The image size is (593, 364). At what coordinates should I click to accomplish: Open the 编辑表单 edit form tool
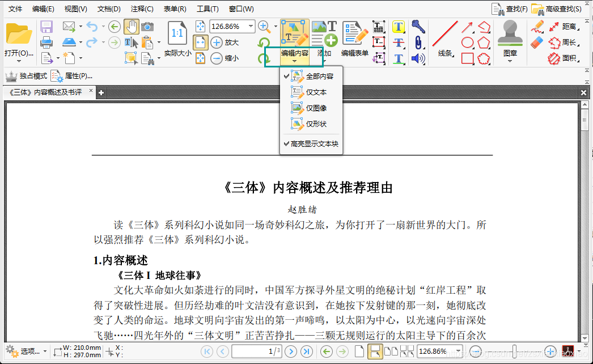[x=354, y=39]
